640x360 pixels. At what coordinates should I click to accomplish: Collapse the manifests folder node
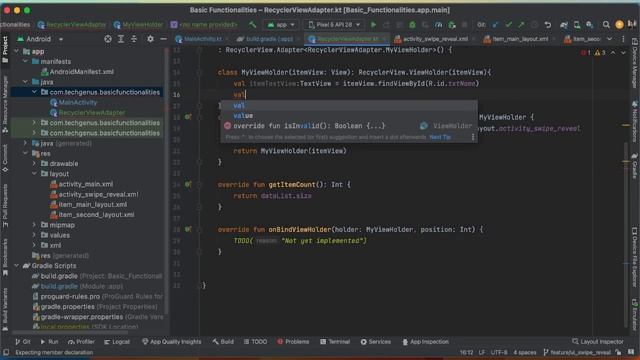pos(25,61)
